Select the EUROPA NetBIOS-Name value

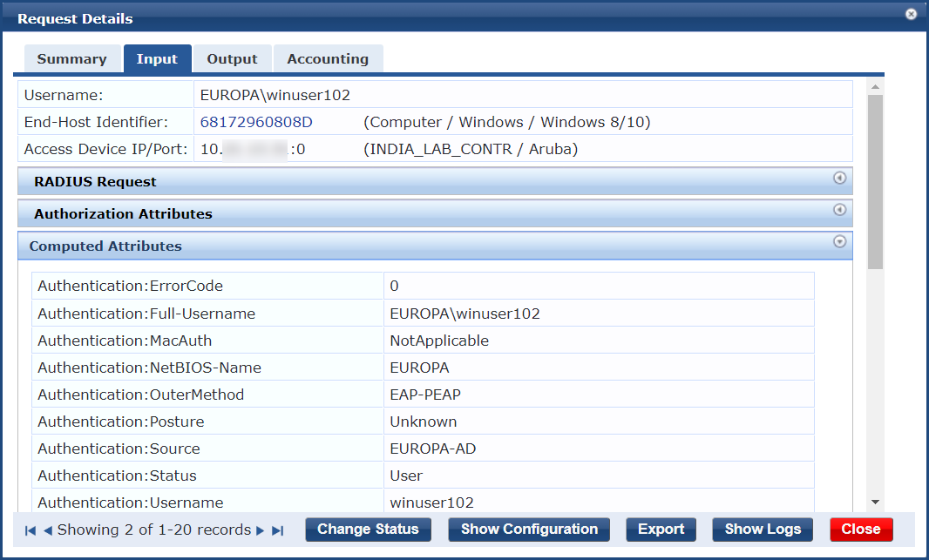[419, 368]
